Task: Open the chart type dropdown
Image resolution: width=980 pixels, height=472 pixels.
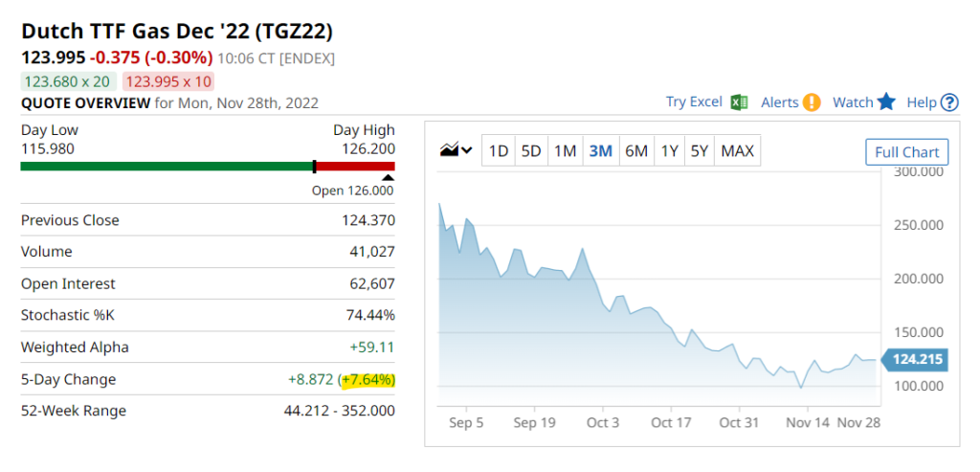Action: [x=456, y=150]
